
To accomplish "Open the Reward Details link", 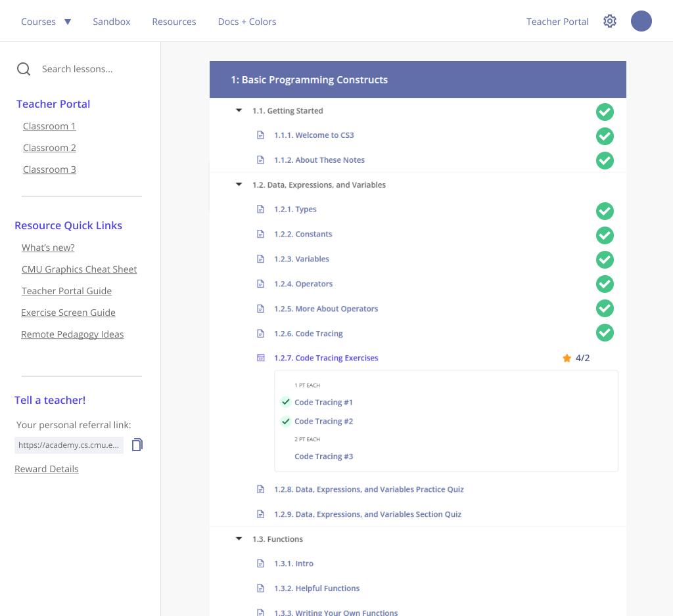I will tap(47, 469).
